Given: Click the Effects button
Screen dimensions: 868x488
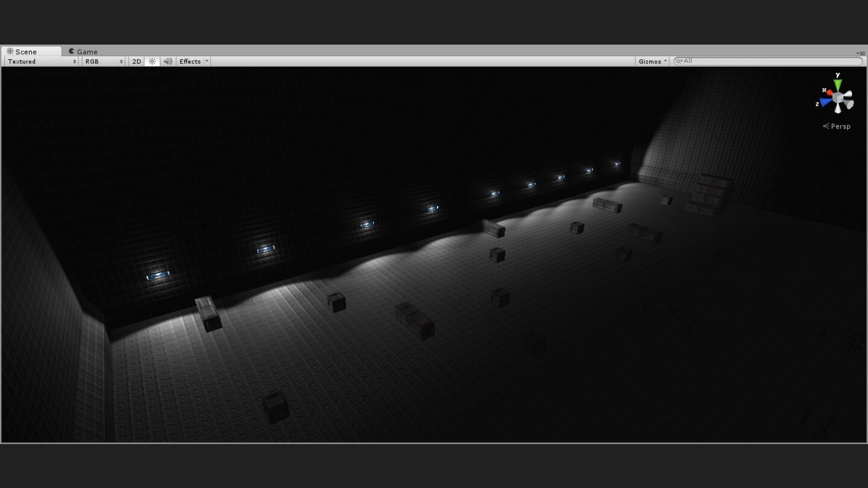Looking at the screenshot, I should 190,61.
